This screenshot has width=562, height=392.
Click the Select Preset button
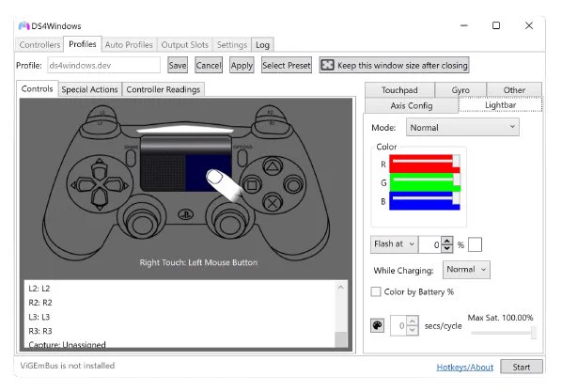coord(287,65)
